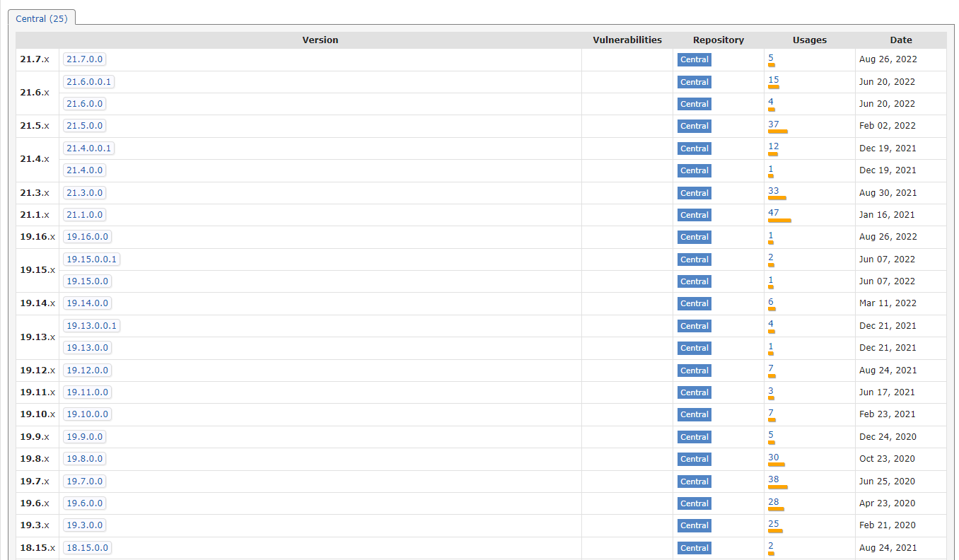Select the date Feb 02, 2022

888,126
